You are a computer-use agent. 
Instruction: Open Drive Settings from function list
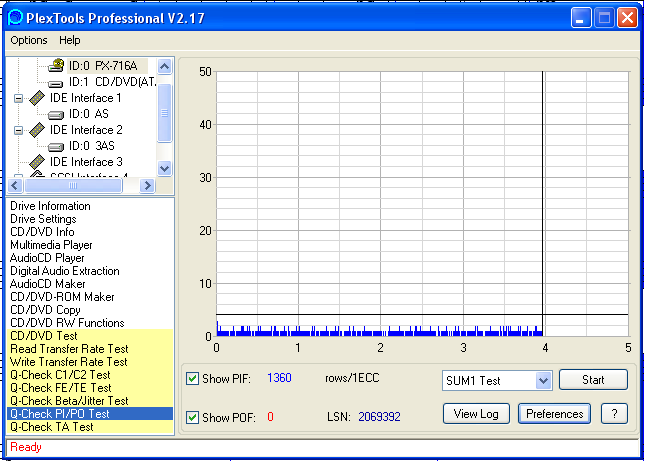43,219
